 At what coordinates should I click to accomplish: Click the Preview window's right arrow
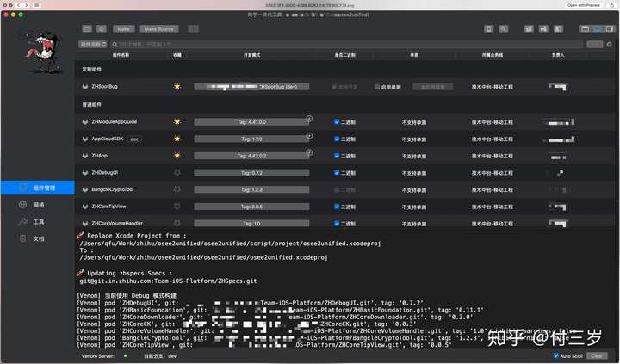click(26, 5)
